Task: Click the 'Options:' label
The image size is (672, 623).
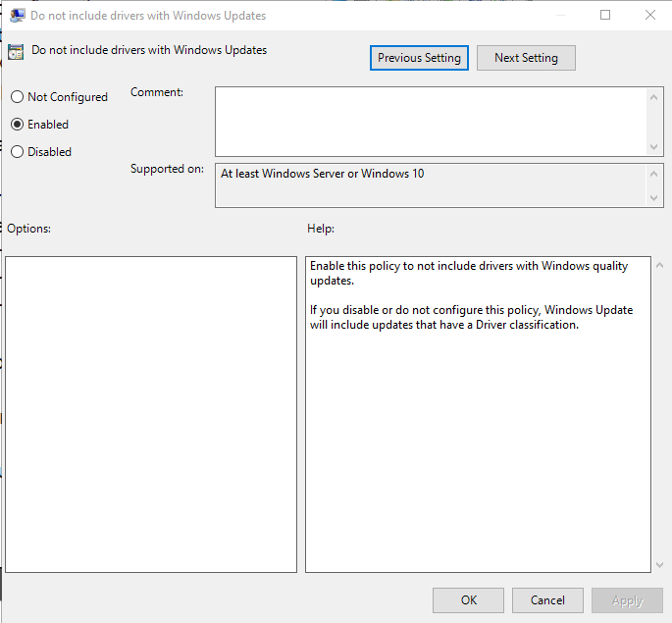Action: point(28,229)
